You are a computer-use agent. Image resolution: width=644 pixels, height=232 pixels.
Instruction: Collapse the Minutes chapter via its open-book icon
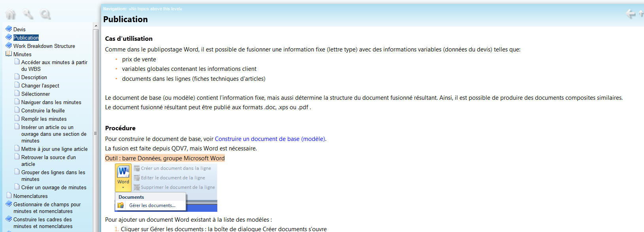(x=9, y=54)
